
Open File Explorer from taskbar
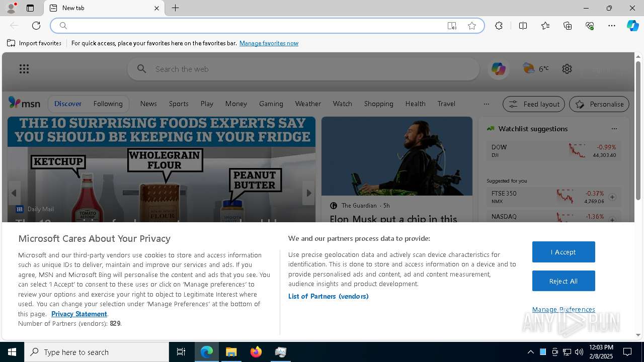coord(231,352)
